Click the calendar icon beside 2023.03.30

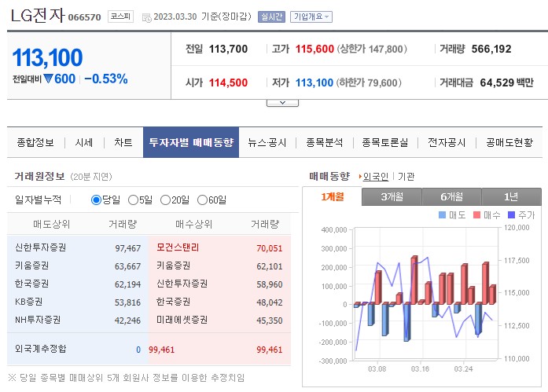point(146,17)
